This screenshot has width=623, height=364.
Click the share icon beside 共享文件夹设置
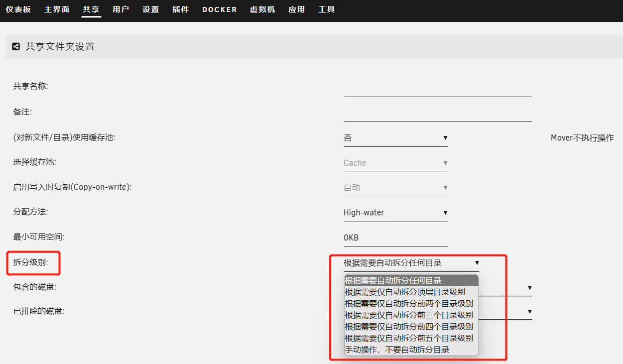[x=16, y=47]
